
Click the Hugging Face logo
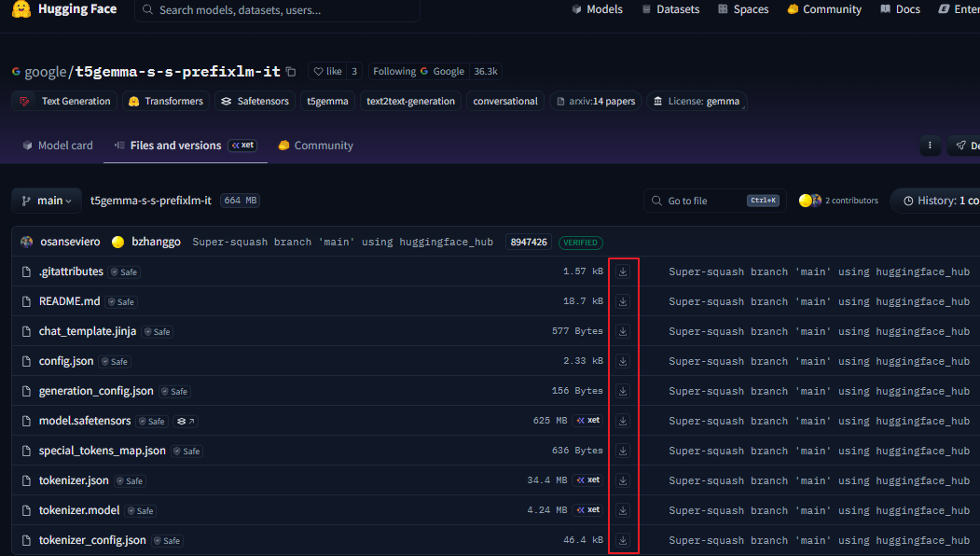point(21,8)
